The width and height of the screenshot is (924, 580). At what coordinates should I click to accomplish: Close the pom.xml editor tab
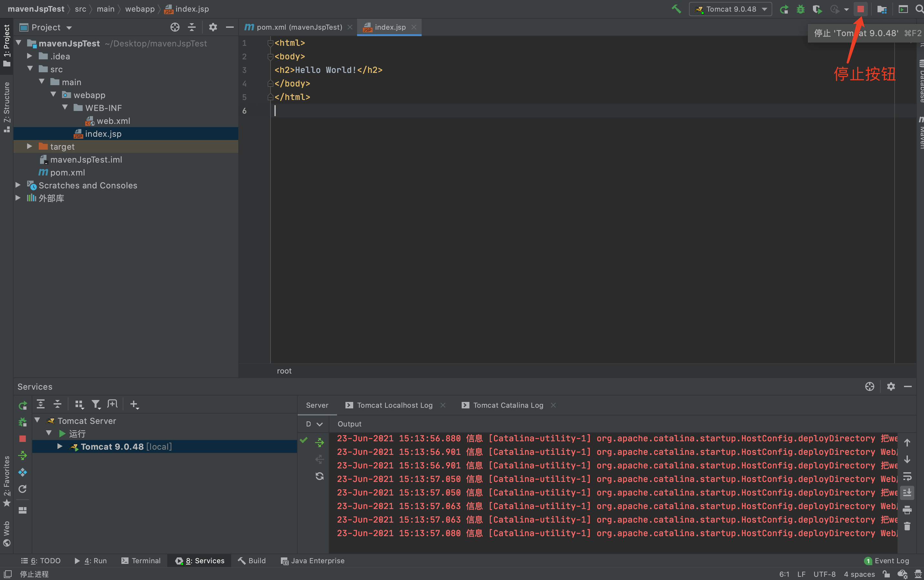point(350,27)
